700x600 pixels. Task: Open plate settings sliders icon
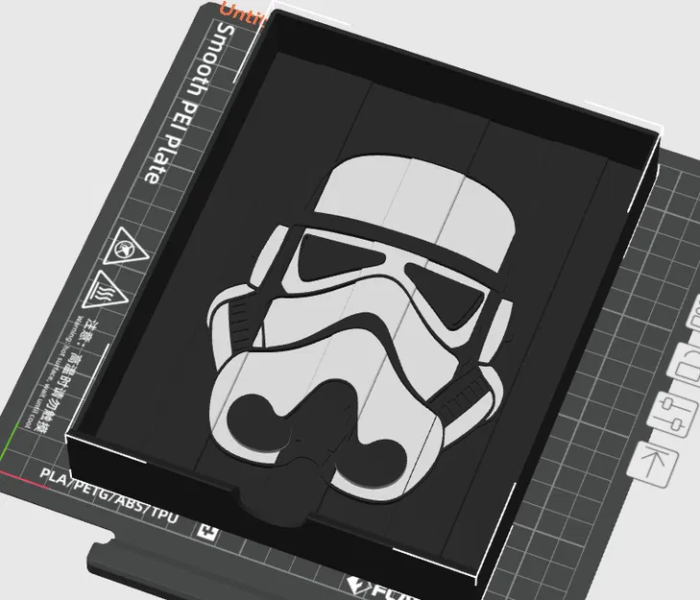coord(674,416)
